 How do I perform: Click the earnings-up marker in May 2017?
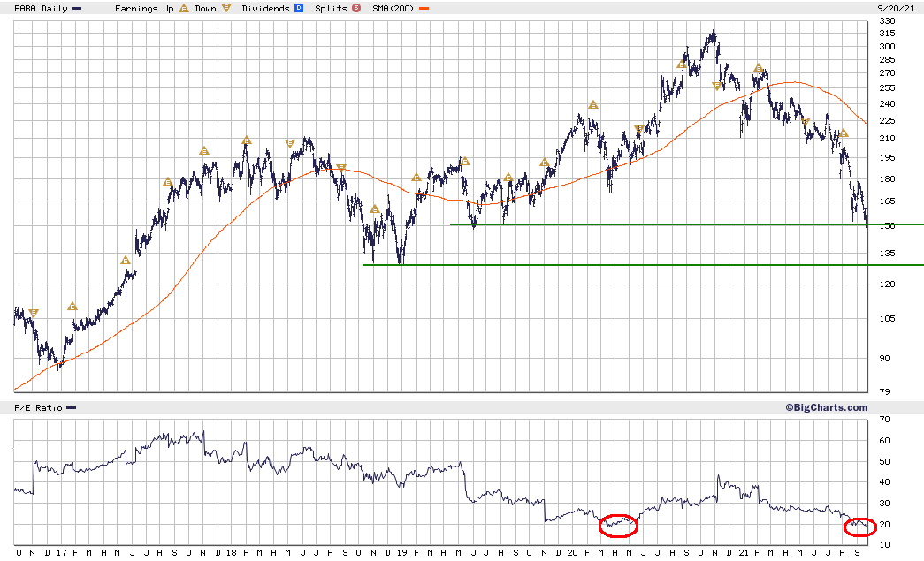click(x=125, y=261)
